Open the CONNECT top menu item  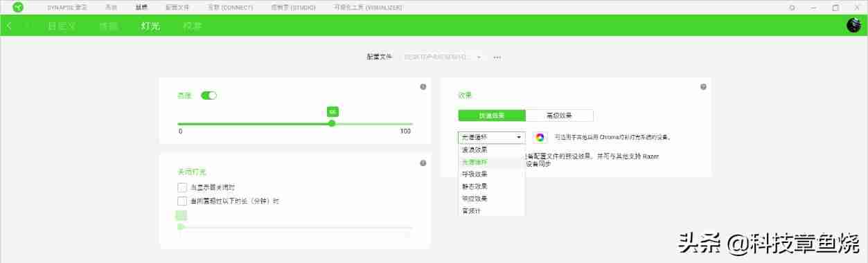tap(230, 7)
